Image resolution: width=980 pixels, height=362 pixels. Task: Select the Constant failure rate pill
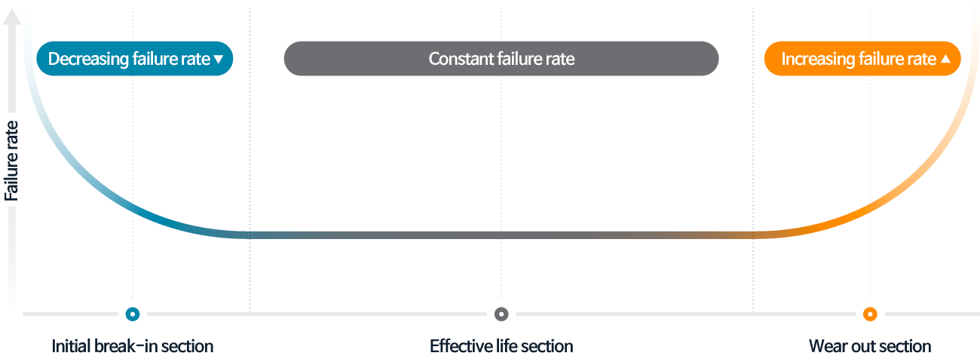pos(501,59)
